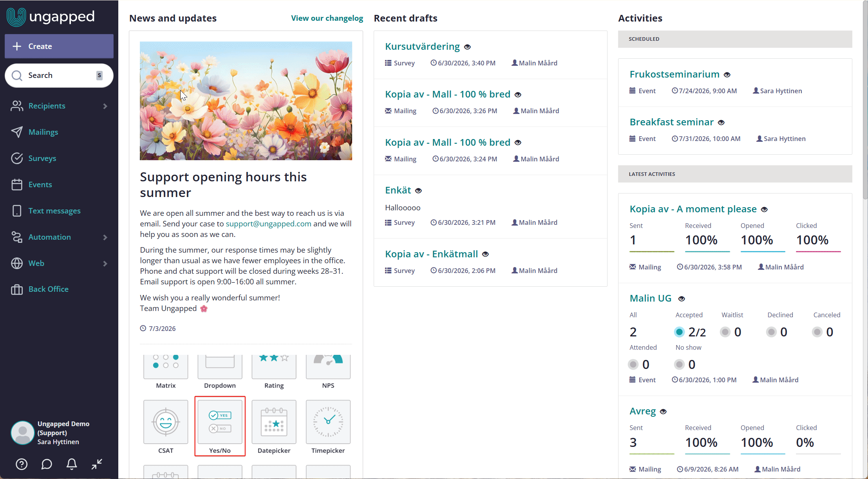
Task: Click the Text messages phone icon
Action: point(17,211)
